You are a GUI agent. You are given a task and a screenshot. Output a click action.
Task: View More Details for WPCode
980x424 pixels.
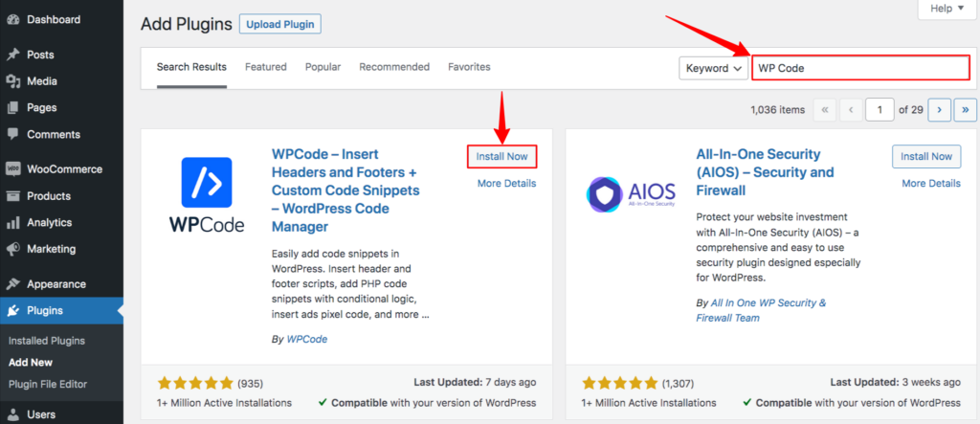pos(507,183)
